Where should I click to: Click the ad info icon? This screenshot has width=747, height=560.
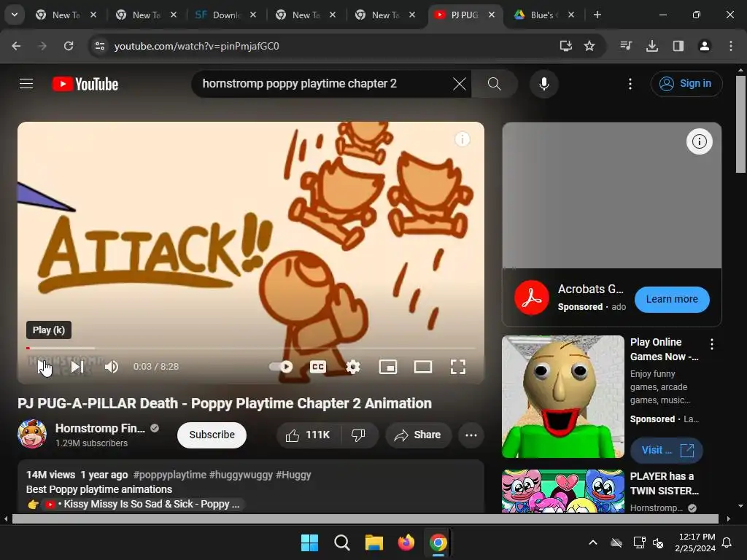coord(699,141)
